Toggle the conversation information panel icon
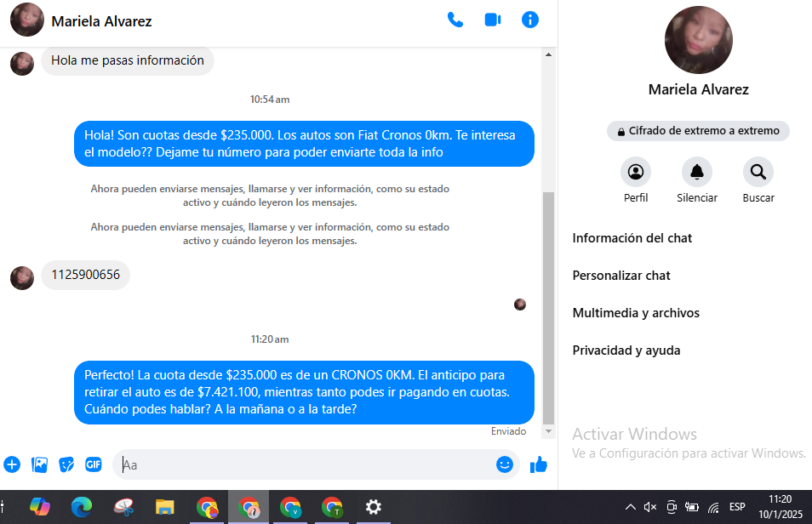This screenshot has width=812, height=524. [529, 20]
